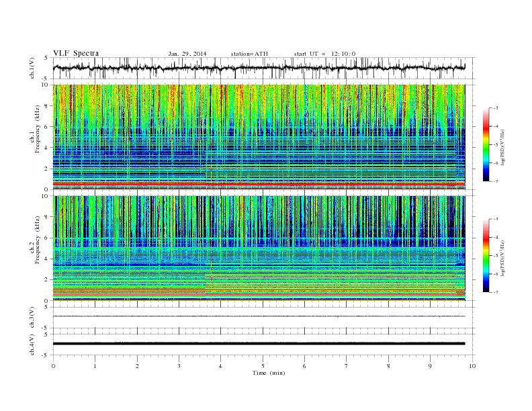Click the 8 kHz tick label on ch.1 frequency axis

click(46, 106)
